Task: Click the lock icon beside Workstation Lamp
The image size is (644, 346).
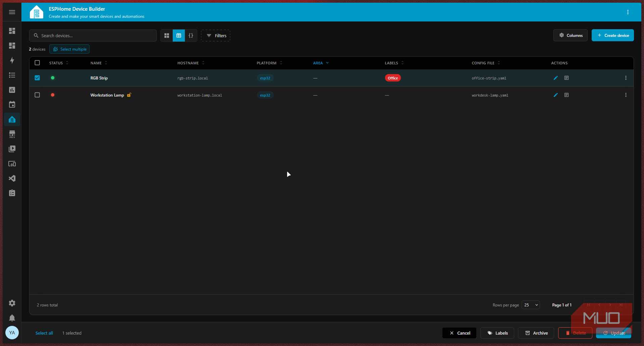Action: [x=129, y=95]
